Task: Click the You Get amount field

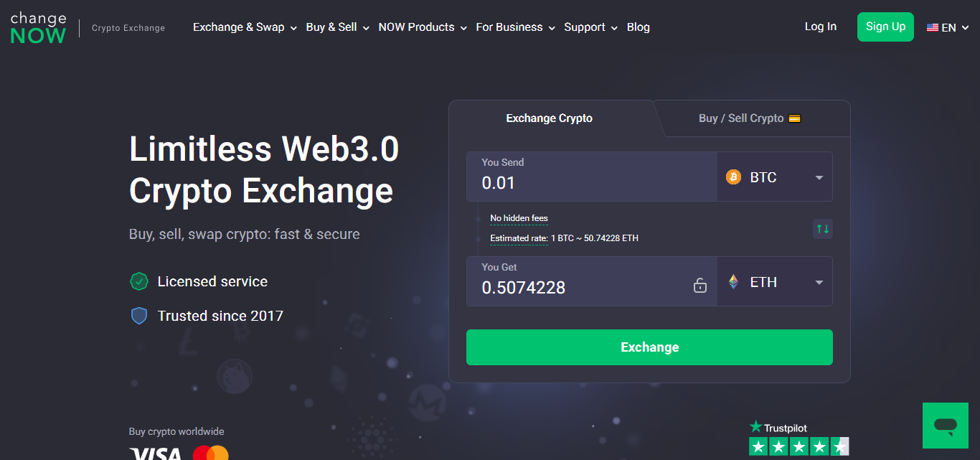Action: 592,281
